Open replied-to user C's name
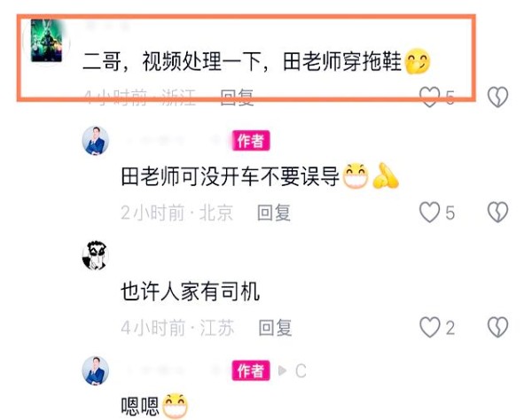Screen dimensions: 532x420 click(301, 371)
